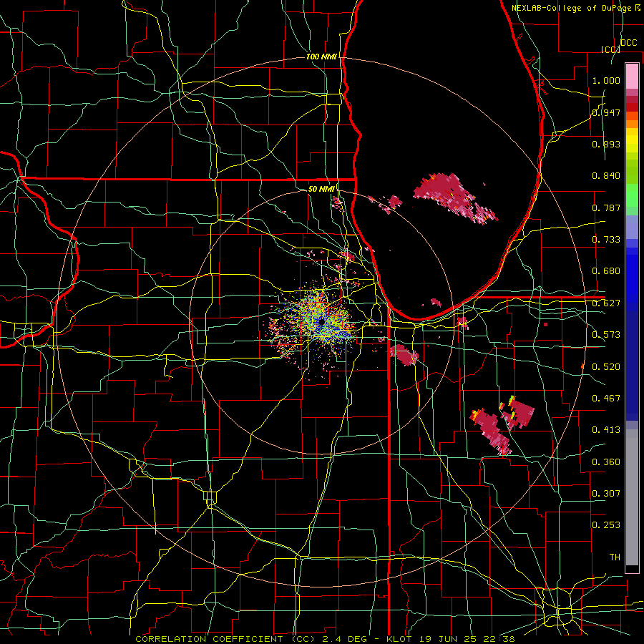Click the 0.787 scale value

(x=606, y=208)
